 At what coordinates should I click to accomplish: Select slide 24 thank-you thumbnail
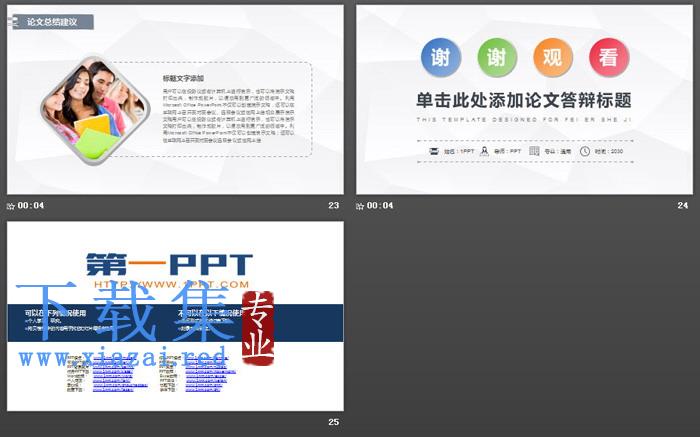coord(524,100)
